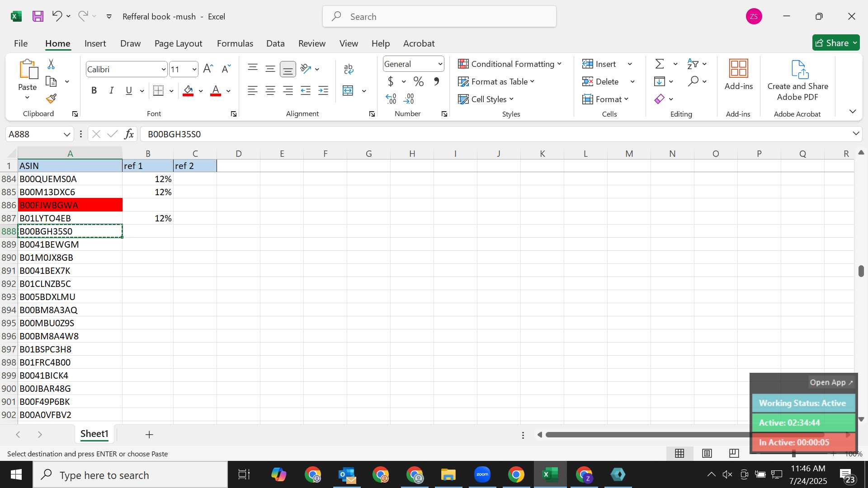Click the Middle Align icon
The height and width of the screenshot is (488, 868).
pos(270,69)
